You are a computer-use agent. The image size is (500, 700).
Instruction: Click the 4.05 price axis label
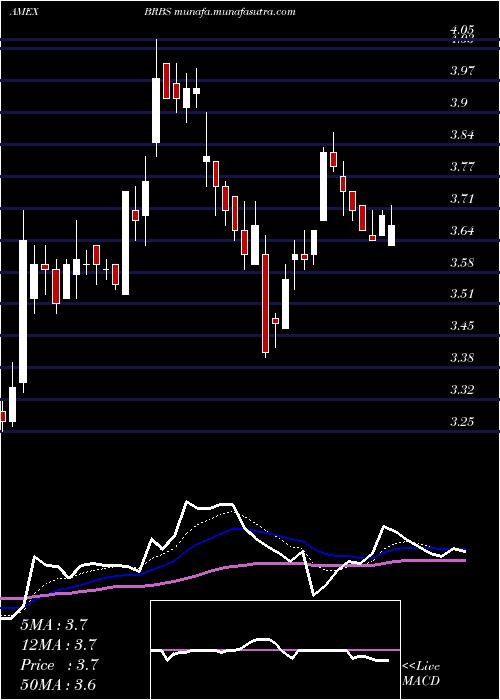(462, 30)
